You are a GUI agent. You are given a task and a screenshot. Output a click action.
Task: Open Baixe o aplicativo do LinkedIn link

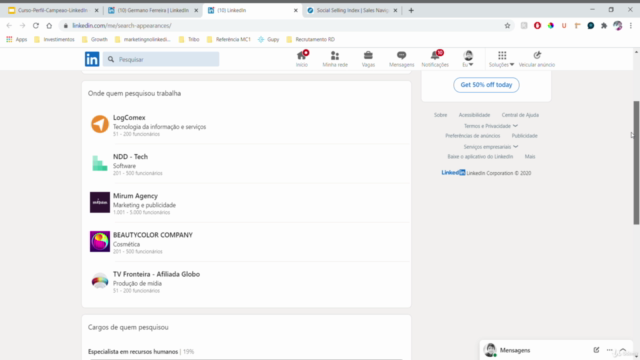pos(480,157)
